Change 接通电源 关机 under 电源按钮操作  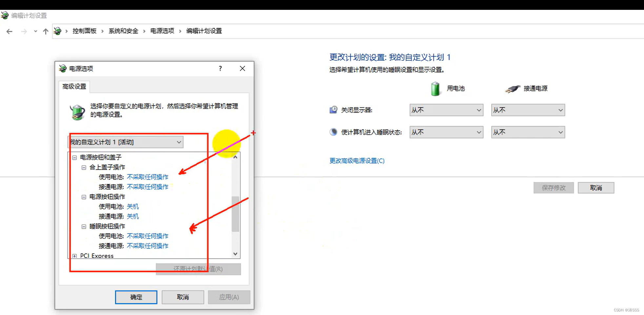coord(133,217)
